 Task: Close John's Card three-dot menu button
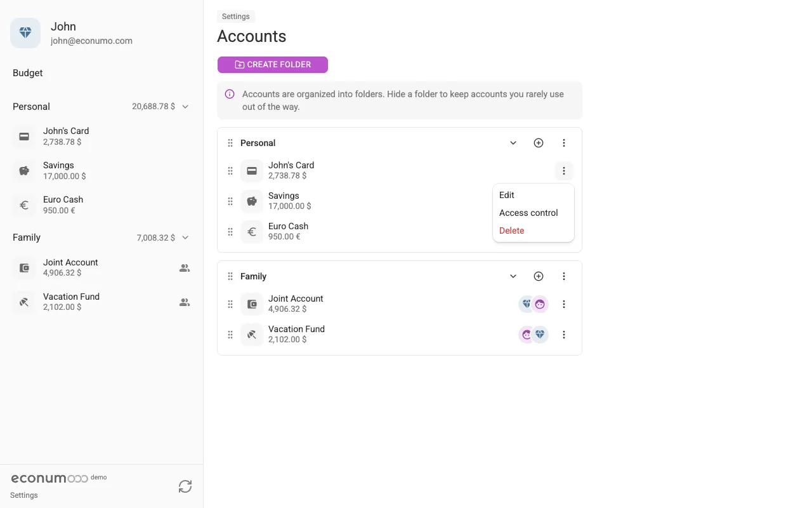coord(564,171)
